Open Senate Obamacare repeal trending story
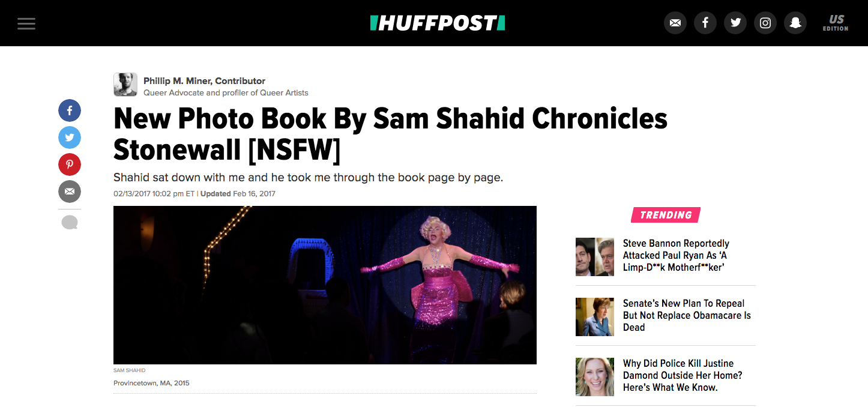868x407 pixels. pyautogui.click(x=687, y=315)
